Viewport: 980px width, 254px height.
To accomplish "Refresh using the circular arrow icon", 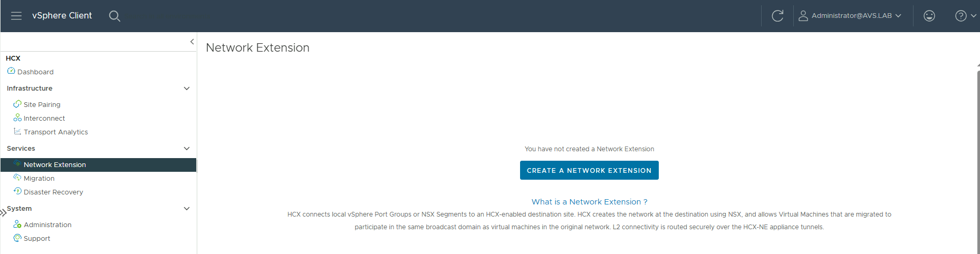I will 777,16.
